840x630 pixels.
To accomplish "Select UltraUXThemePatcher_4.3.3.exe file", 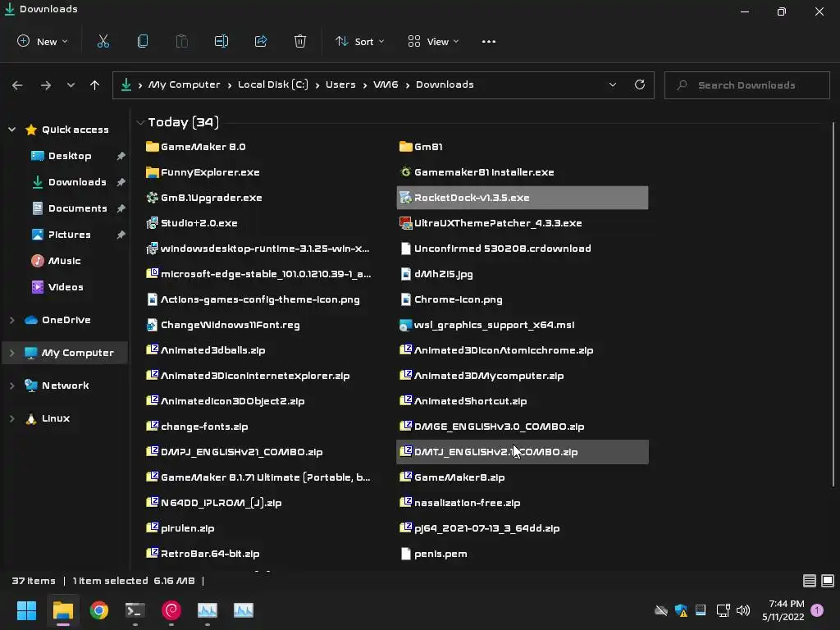I will tap(491, 223).
